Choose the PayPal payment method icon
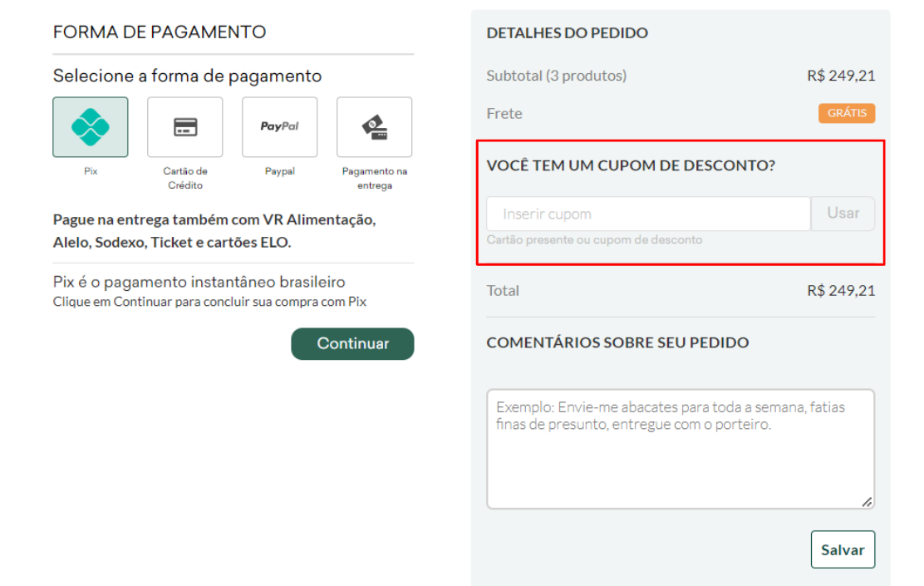Screen dimensions: 924x586 tap(279, 126)
